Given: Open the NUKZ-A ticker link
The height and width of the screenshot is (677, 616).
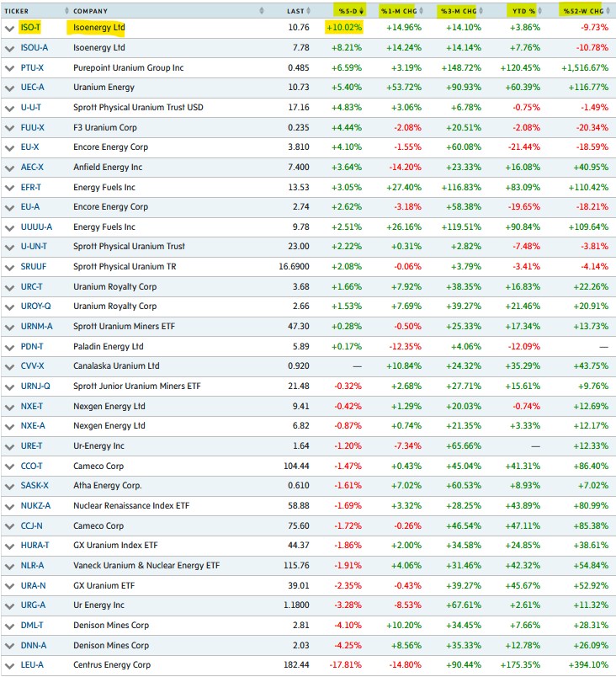Looking at the screenshot, I should (x=35, y=506).
